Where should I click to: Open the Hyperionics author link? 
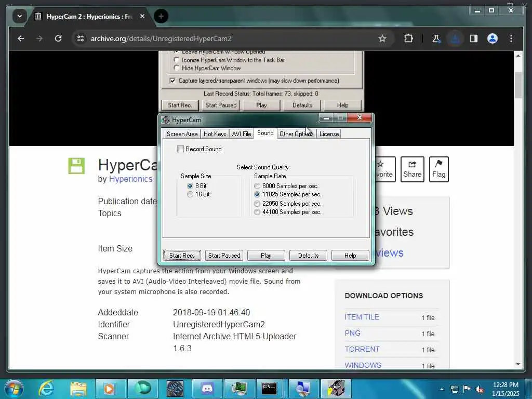[x=130, y=179]
